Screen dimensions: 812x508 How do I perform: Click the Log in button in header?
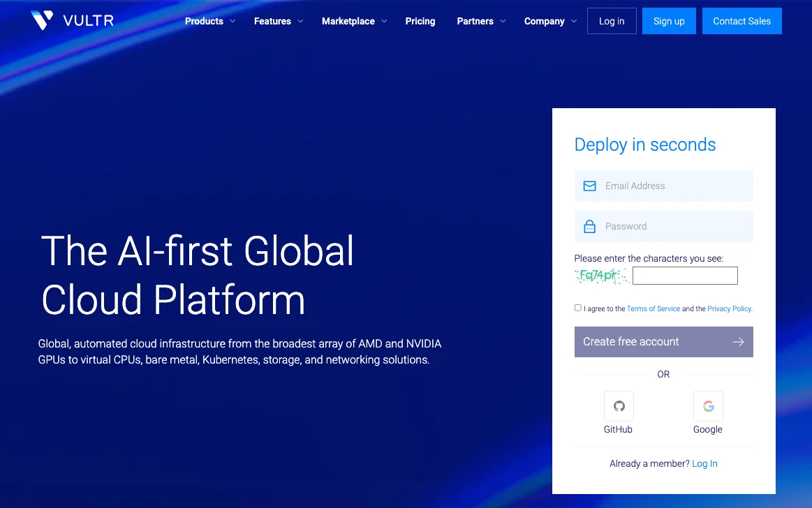tap(612, 21)
